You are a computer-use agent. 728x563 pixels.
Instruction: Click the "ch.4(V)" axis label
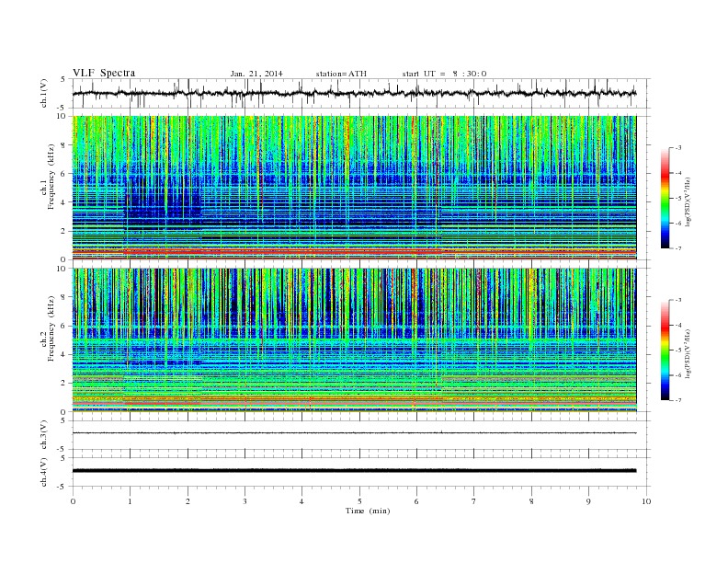click(44, 473)
